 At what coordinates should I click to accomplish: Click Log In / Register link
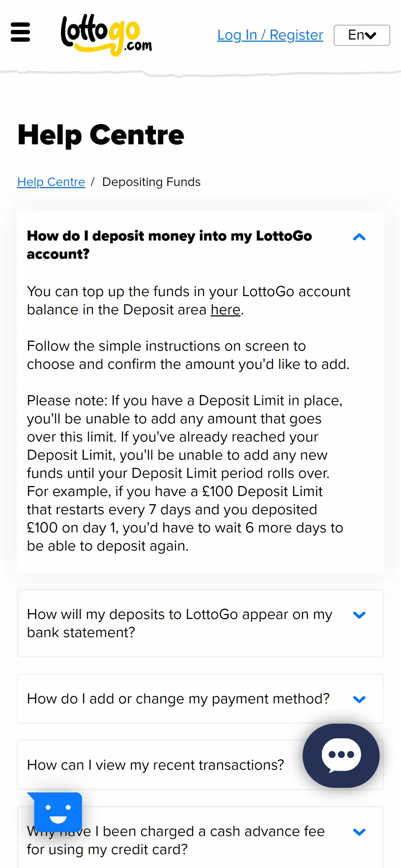pos(270,35)
